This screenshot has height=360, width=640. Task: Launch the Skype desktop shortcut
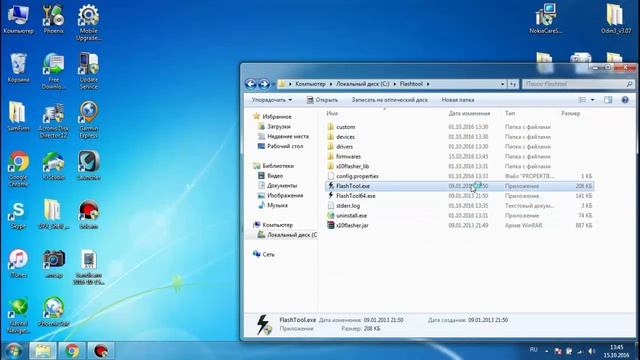[x=18, y=215]
